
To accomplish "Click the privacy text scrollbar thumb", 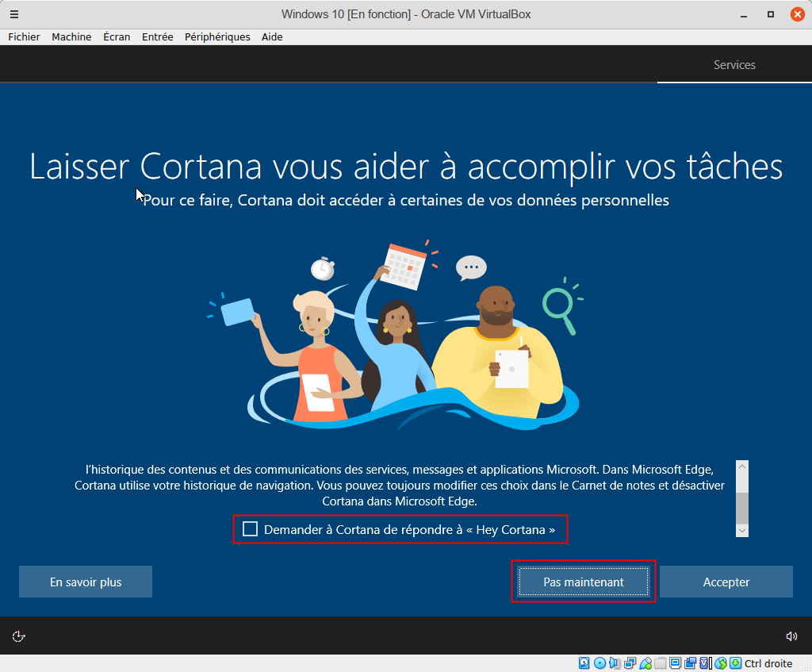I will point(741,505).
